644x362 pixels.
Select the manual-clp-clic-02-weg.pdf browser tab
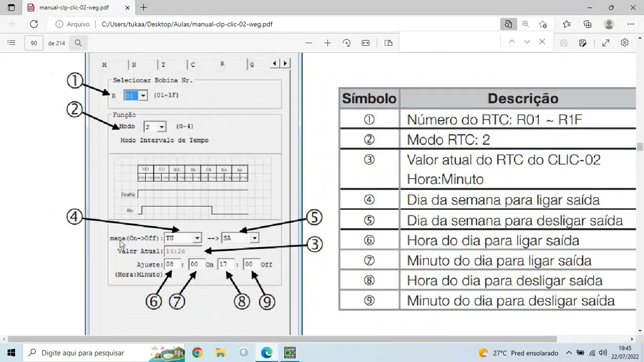(78, 8)
